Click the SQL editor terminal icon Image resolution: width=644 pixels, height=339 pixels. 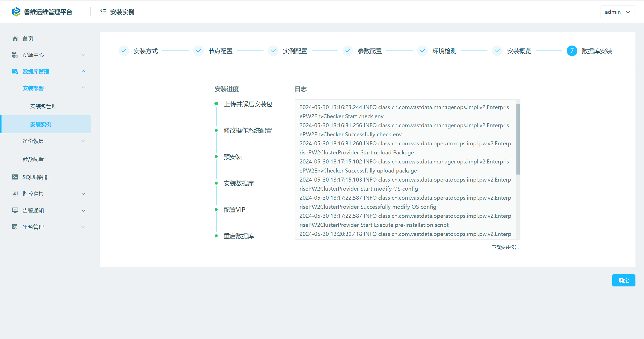[x=15, y=177]
